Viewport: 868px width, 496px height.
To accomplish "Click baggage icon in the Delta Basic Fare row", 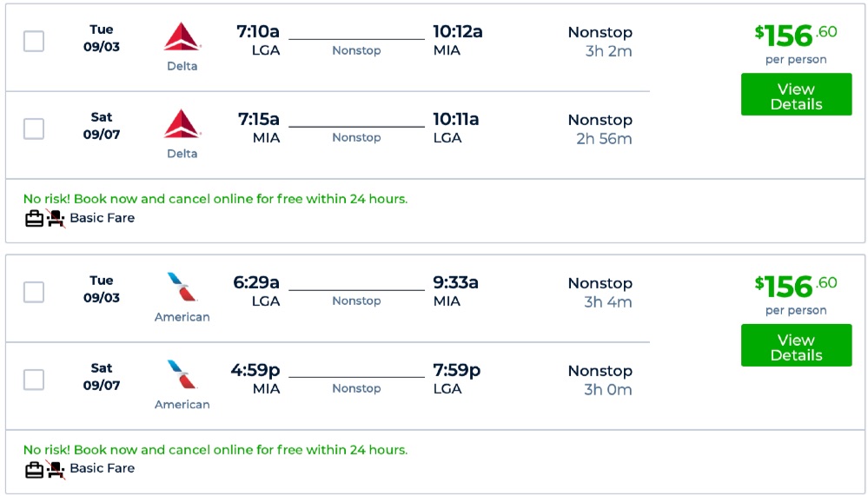I will coord(34,219).
